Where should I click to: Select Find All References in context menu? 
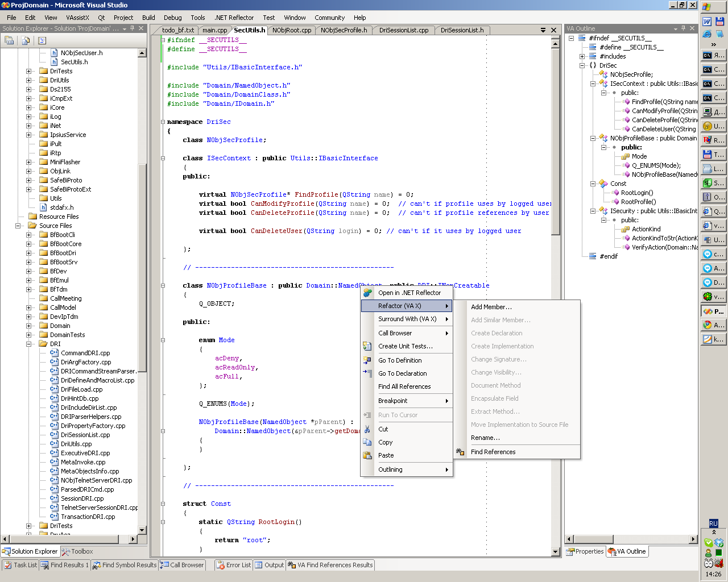404,386
